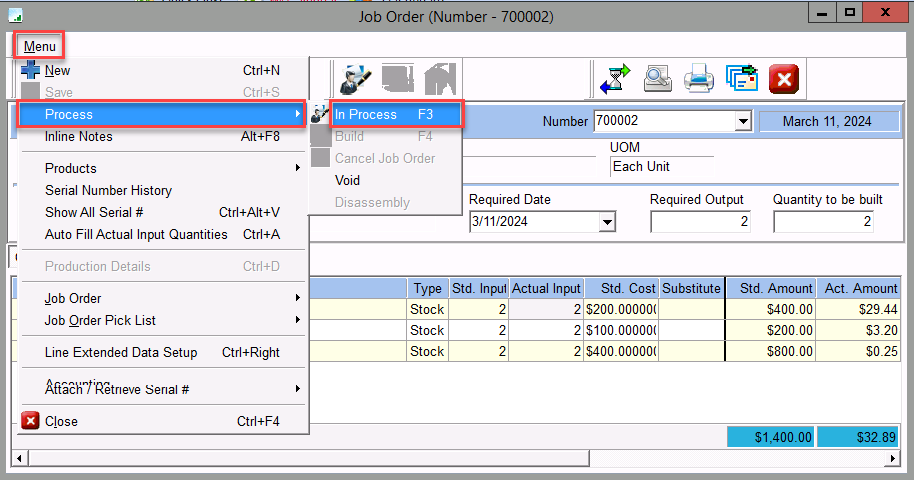The width and height of the screenshot is (914, 480).
Task: Click the red Close icon in menu
Action: click(31, 421)
